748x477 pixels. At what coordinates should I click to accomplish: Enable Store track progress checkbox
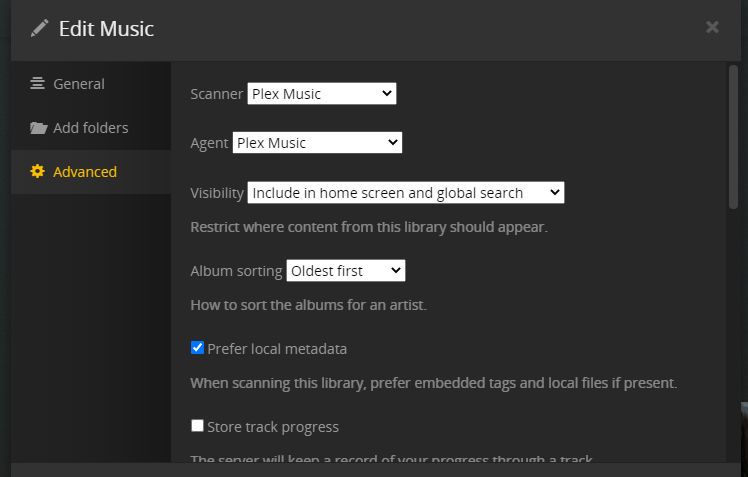coord(197,426)
